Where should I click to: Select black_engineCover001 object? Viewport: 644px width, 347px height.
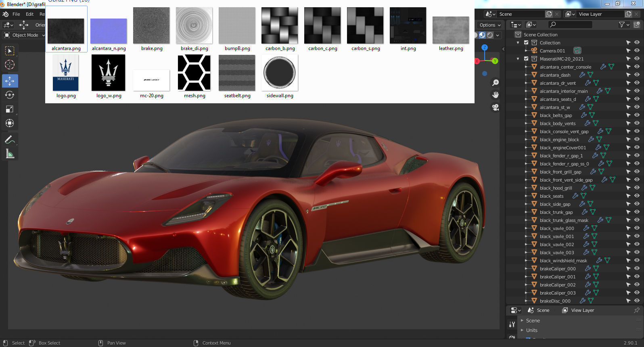(562, 148)
